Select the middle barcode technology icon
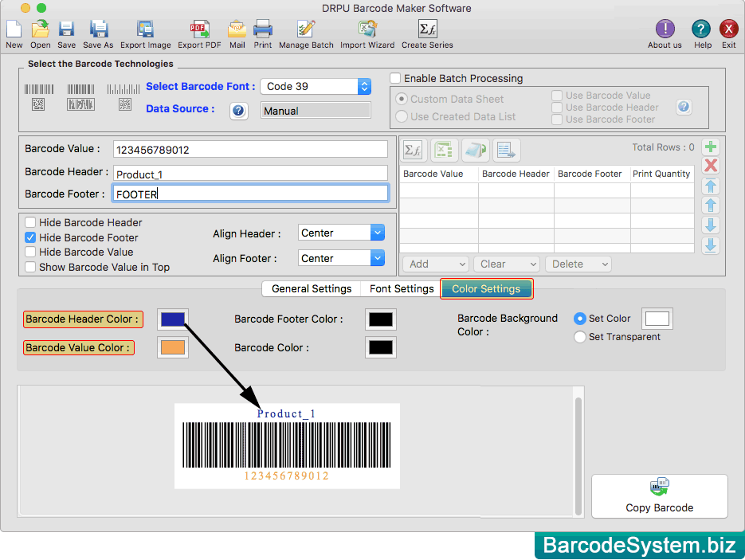The image size is (745, 560). 80,97
